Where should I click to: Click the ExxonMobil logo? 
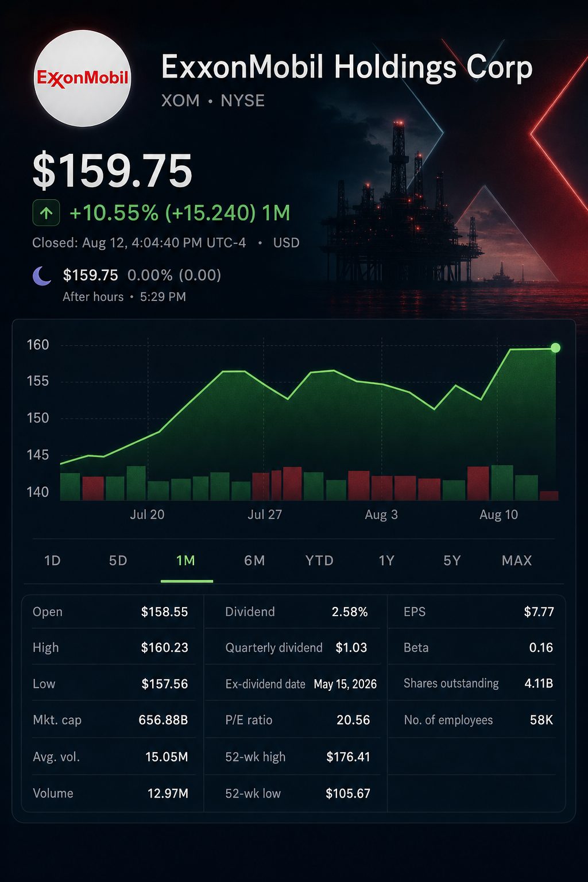[x=83, y=78]
